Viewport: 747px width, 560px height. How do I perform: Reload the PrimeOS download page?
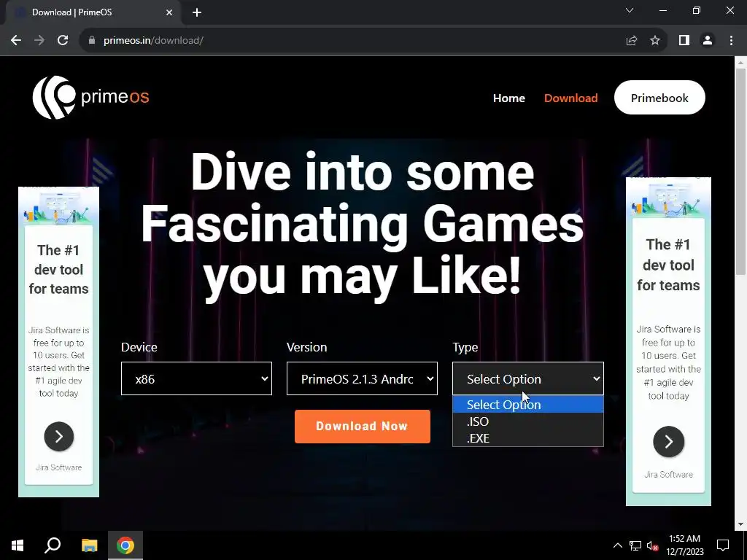[63, 41]
